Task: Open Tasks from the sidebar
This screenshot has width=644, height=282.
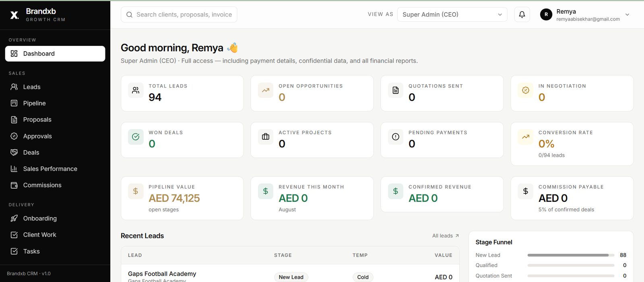Action: pyautogui.click(x=55, y=251)
